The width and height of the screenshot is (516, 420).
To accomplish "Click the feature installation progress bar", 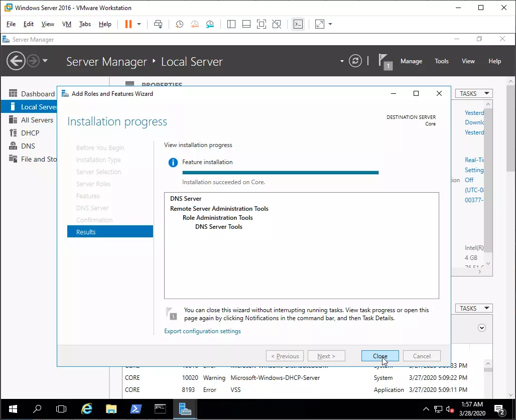I will [281, 172].
